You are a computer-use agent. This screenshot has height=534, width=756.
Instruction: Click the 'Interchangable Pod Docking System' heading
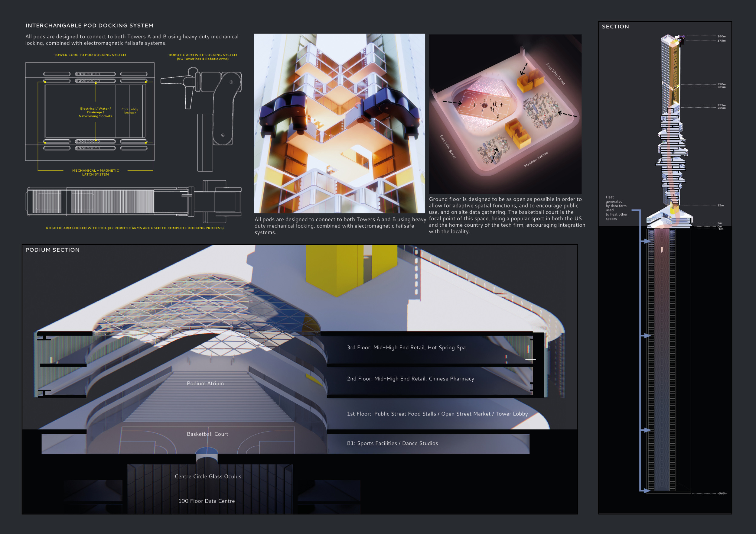[89, 26]
